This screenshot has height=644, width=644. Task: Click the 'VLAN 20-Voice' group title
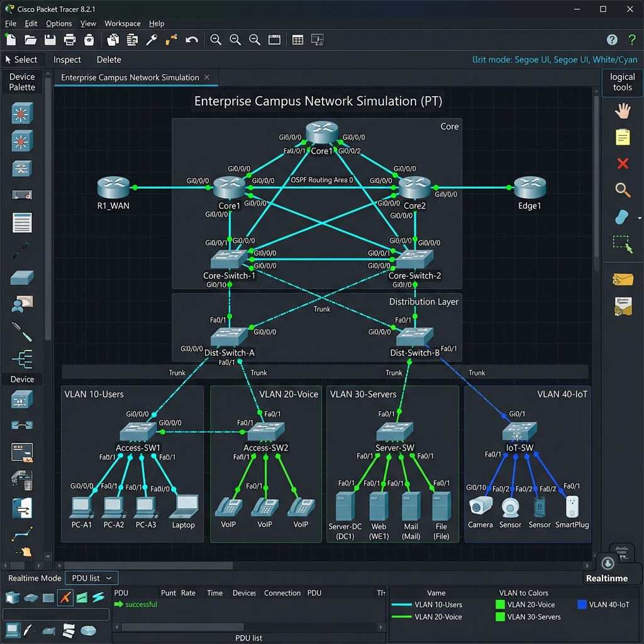coord(288,394)
